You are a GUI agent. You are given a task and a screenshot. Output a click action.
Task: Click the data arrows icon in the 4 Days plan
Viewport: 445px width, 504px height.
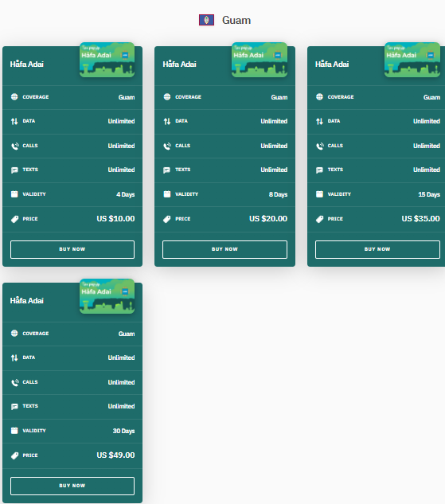[14, 121]
